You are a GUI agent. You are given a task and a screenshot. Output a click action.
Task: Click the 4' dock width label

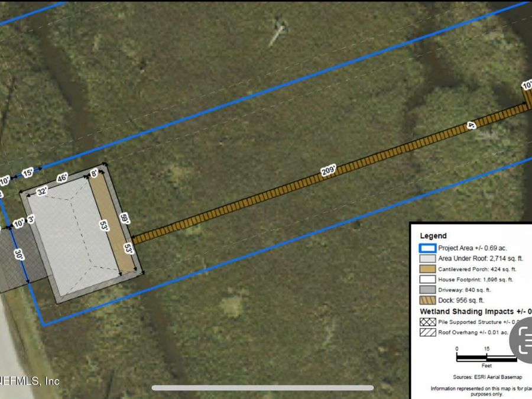click(x=471, y=125)
